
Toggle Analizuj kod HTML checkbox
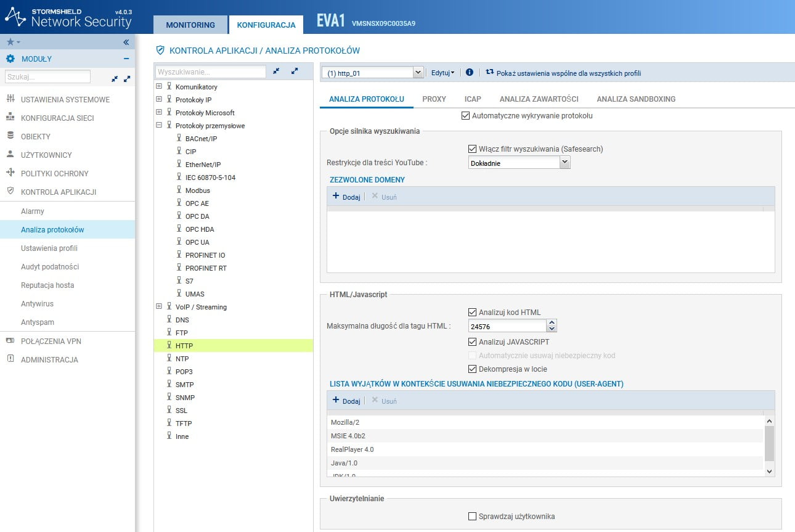point(473,313)
